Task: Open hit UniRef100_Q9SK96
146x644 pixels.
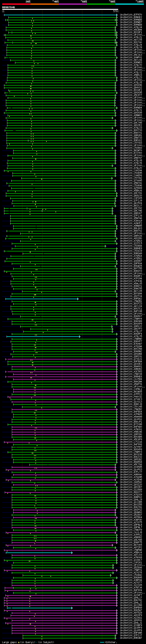Action: [131, 85]
